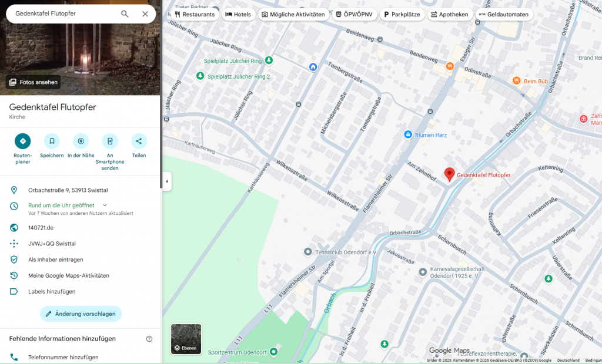Click the help icon beside Fehlende Informationen

tap(149, 339)
